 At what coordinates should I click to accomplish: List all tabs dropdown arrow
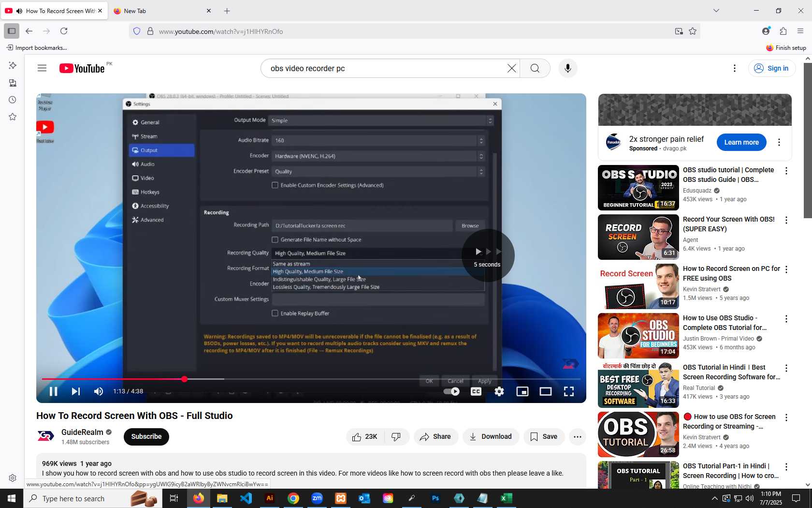pyautogui.click(x=716, y=11)
